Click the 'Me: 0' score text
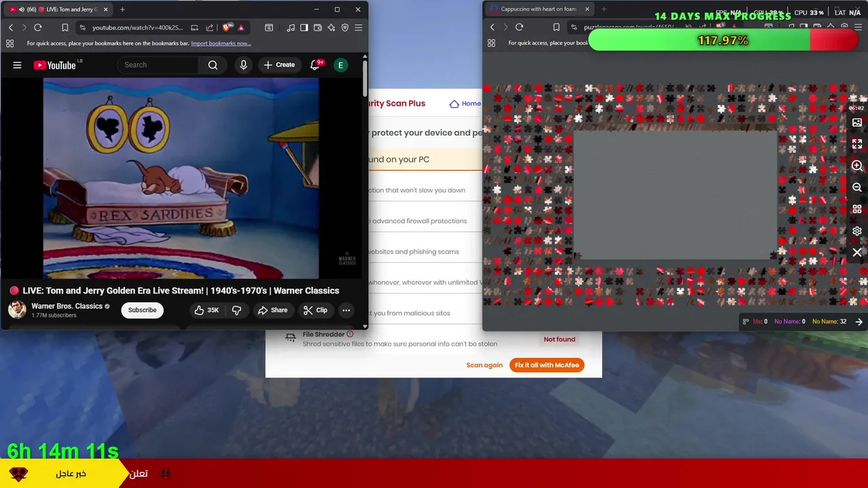868x488 pixels. (x=760, y=322)
